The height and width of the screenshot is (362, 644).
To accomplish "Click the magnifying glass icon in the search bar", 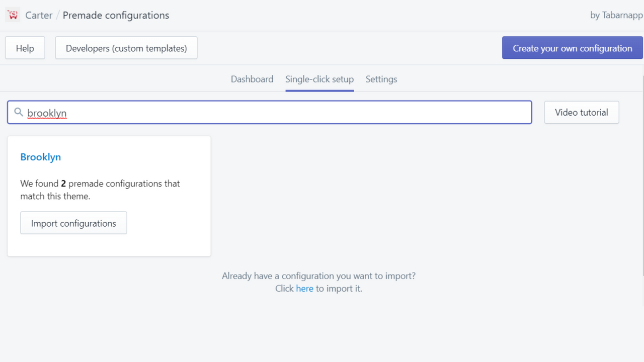I will [x=19, y=112].
